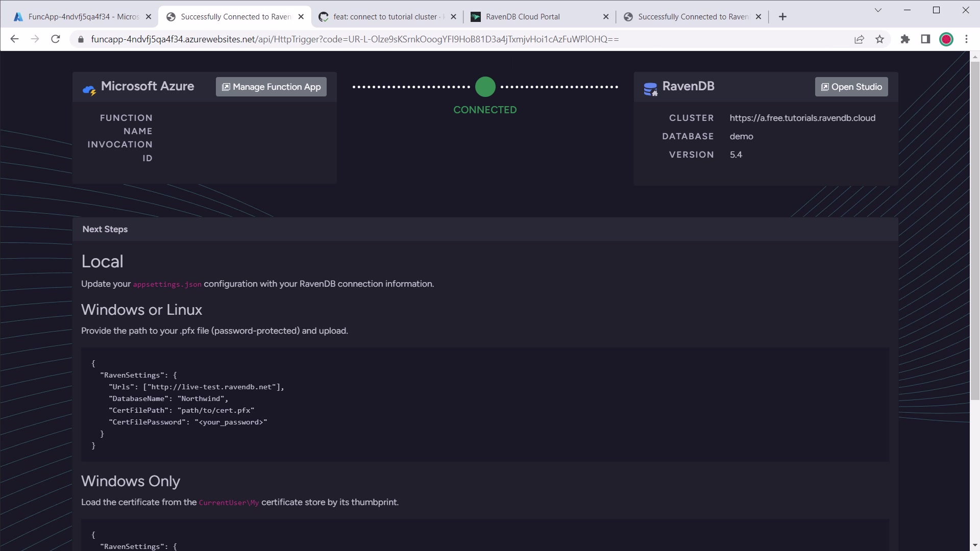Viewport: 980px width, 551px height.
Task: Open the tab search chevron
Action: [878, 10]
